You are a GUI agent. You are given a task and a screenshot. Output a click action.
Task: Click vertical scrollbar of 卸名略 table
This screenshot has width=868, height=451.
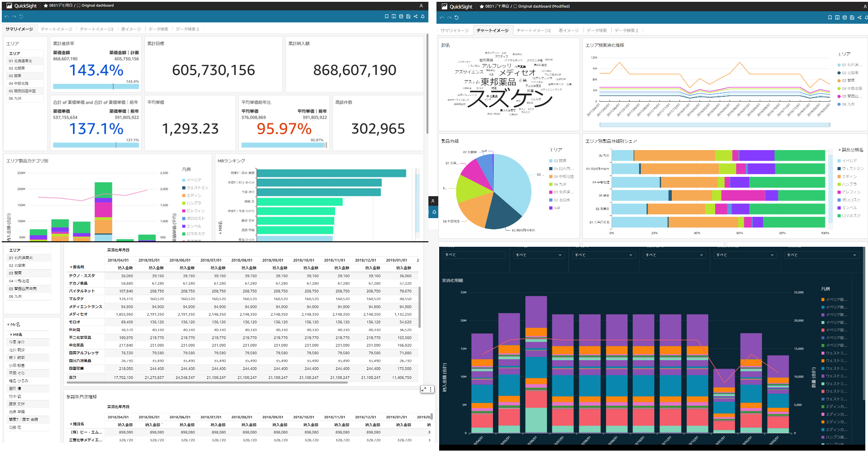tap(419, 307)
